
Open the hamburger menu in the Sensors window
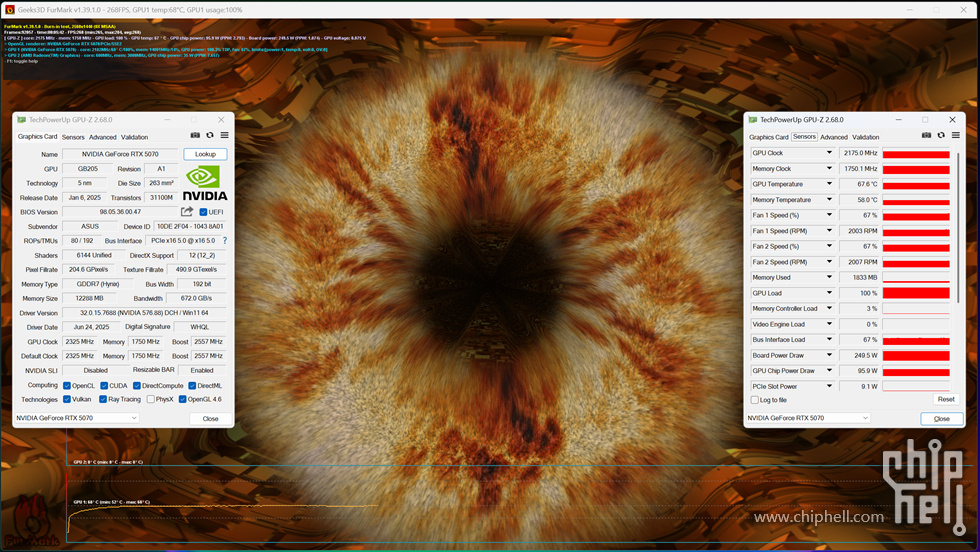coord(956,136)
